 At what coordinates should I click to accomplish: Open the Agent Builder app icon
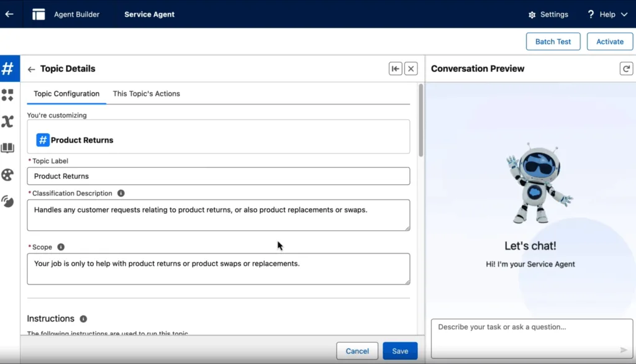[39, 14]
